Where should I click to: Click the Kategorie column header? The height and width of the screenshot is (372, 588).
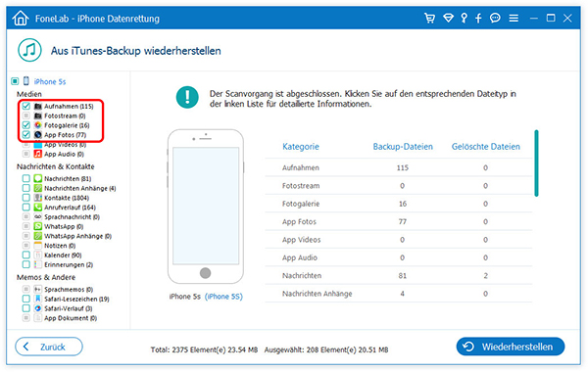click(301, 147)
